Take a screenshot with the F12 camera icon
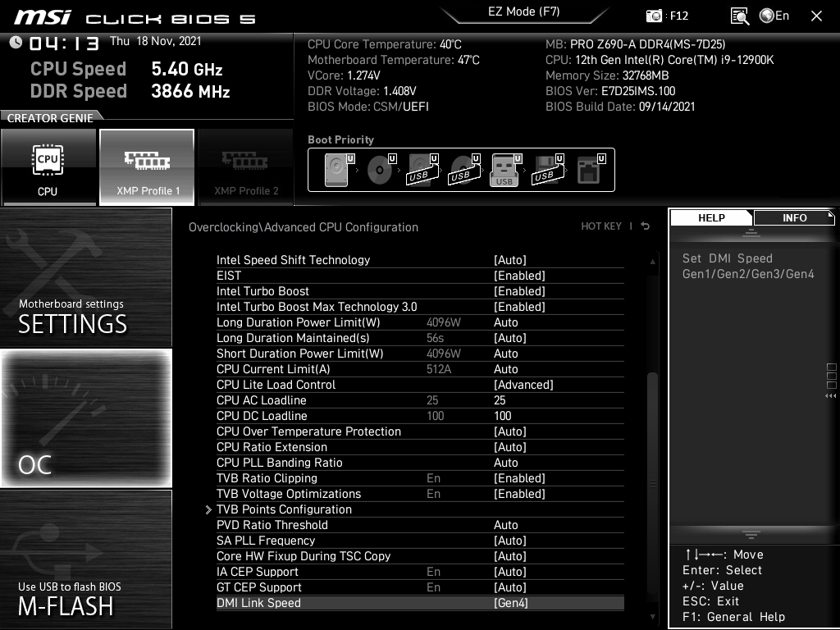The width and height of the screenshot is (840, 630). coord(654,16)
